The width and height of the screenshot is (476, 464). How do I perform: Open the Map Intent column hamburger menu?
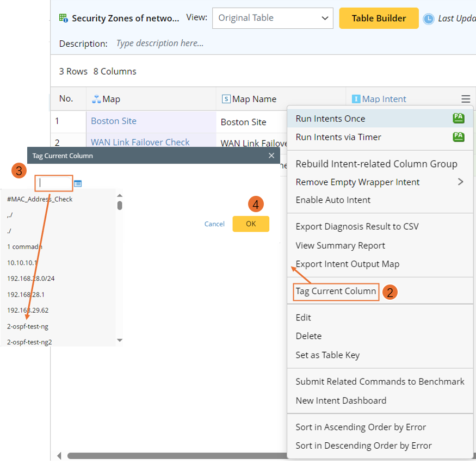[x=466, y=99]
